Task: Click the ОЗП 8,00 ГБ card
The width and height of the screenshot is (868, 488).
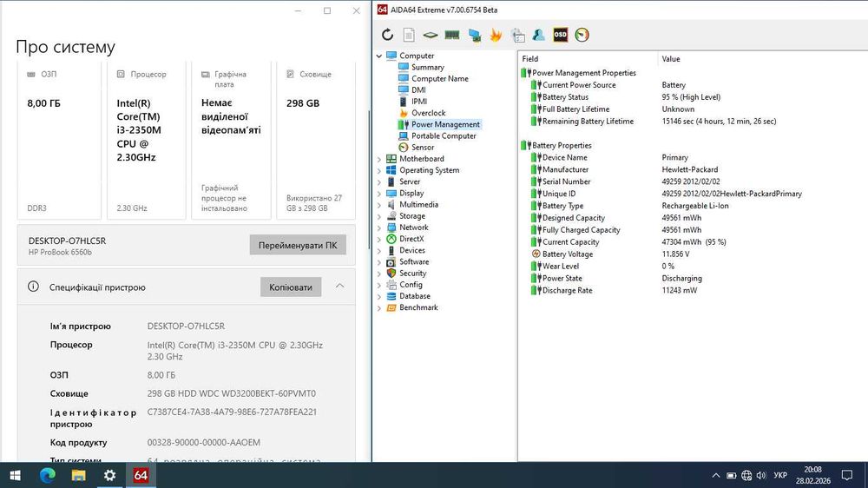Action: click(x=59, y=142)
